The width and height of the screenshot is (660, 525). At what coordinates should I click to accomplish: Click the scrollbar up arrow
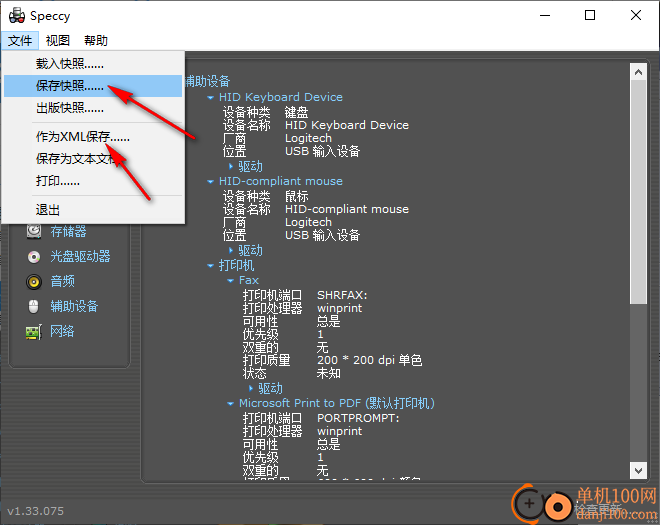(x=638, y=72)
